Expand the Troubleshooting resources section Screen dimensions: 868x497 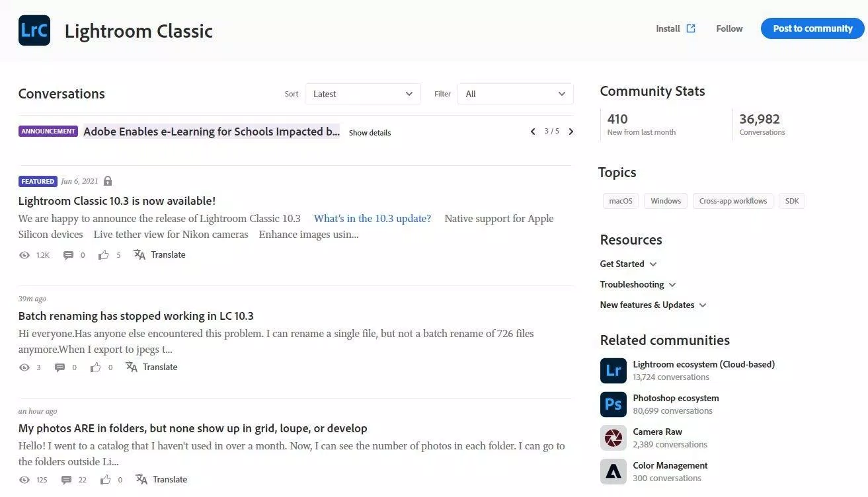tap(638, 284)
